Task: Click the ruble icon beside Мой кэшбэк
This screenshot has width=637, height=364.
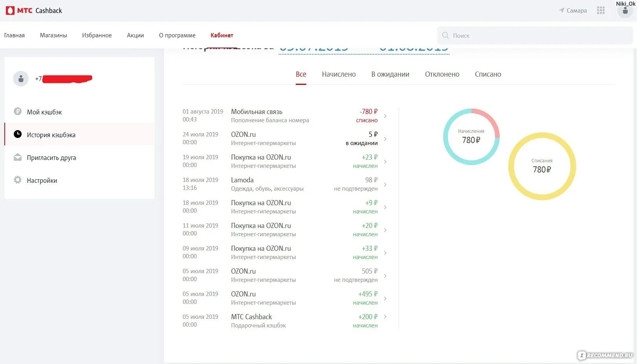Action: click(x=18, y=112)
